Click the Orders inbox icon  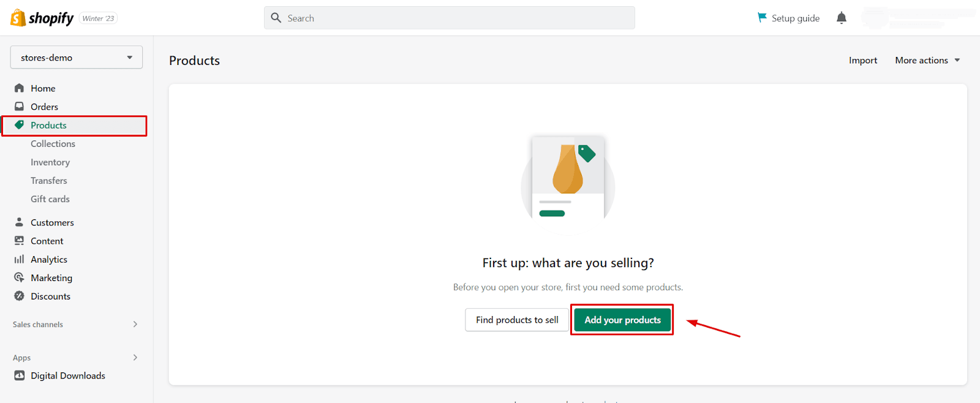tap(20, 107)
